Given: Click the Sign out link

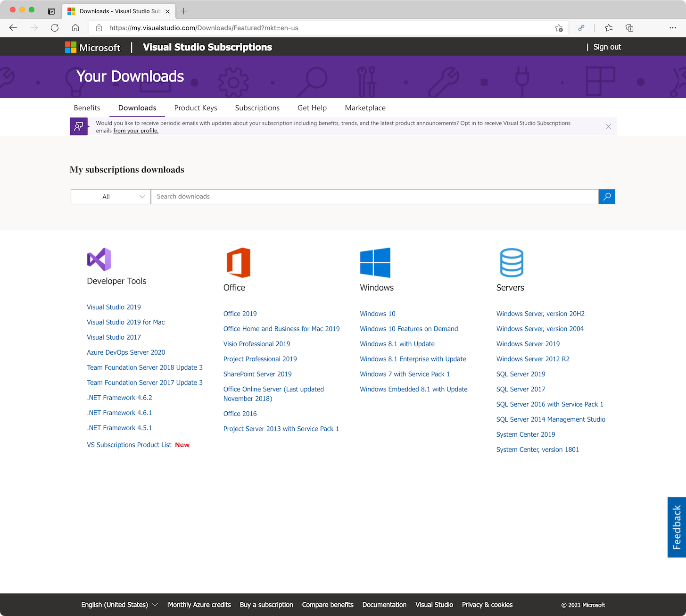Looking at the screenshot, I should 607,47.
